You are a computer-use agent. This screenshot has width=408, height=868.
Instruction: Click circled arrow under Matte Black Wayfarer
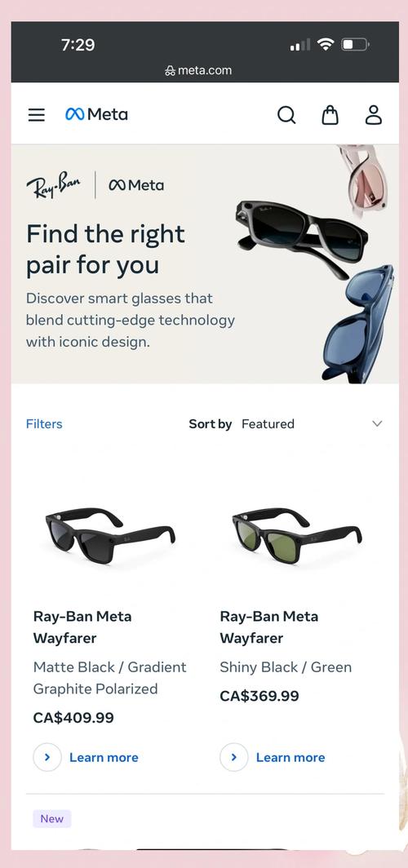pyautogui.click(x=47, y=757)
